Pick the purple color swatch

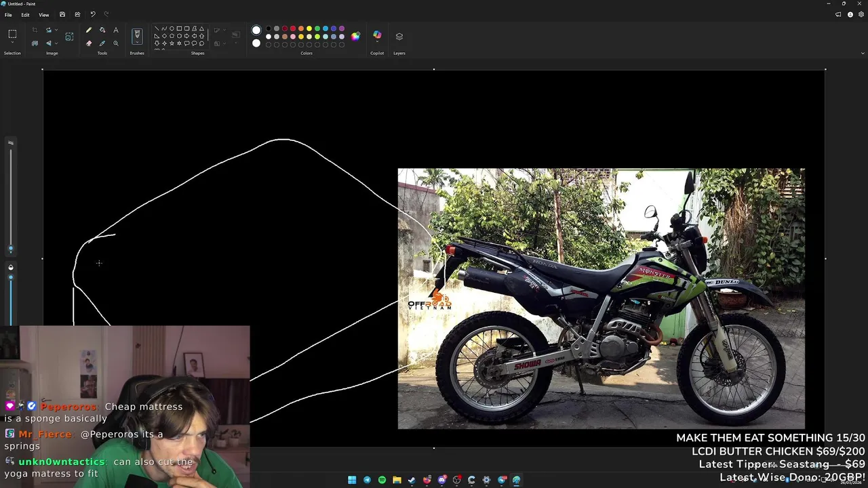342,28
